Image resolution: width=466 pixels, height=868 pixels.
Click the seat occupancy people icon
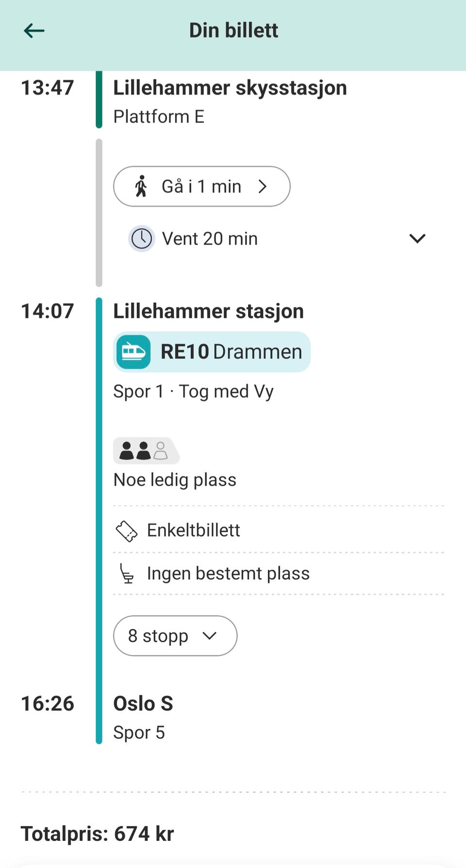[144, 451]
